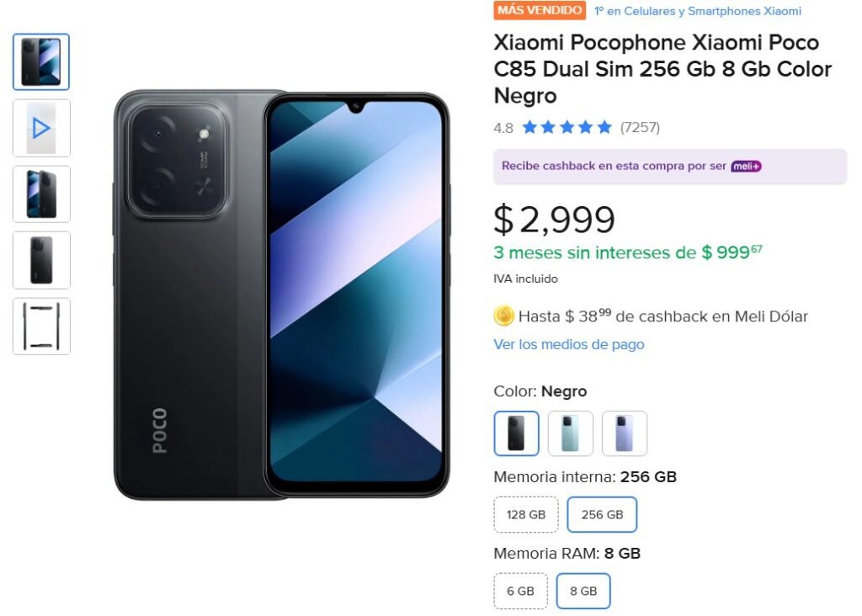This screenshot has height=616, width=862.
Task: Select the teal color variant
Action: tap(571, 433)
